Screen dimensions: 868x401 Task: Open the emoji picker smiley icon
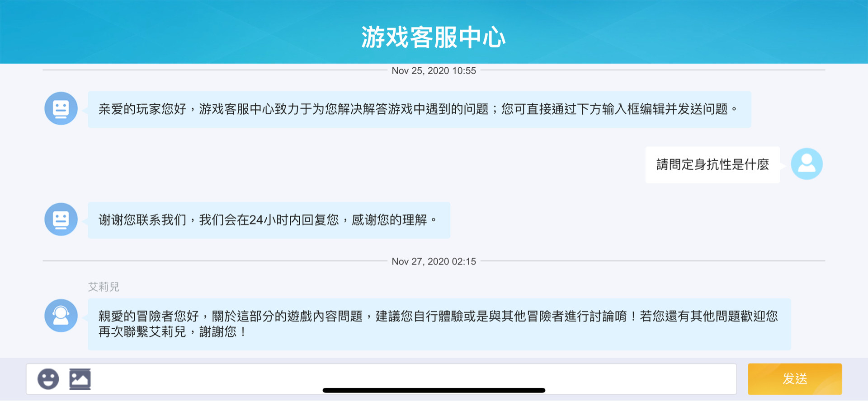point(48,379)
